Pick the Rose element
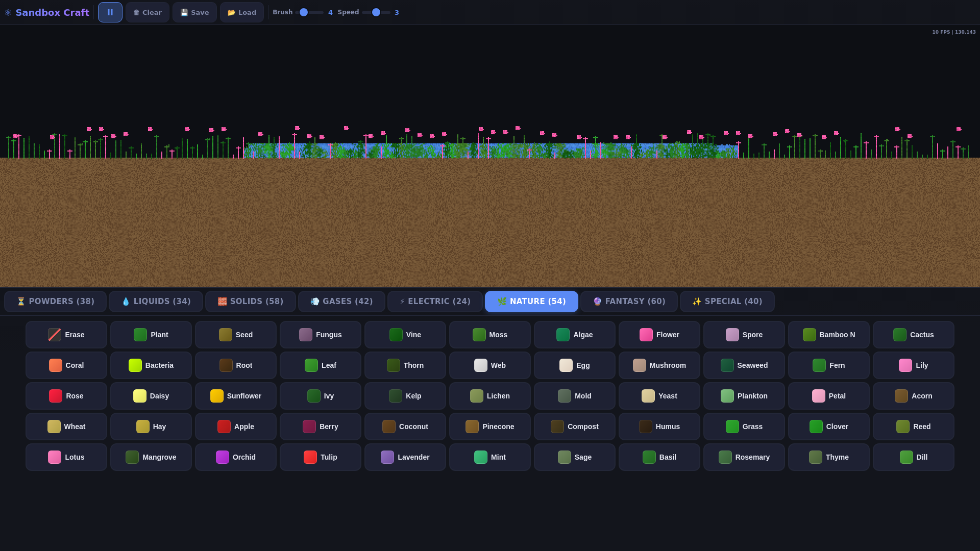980x551 pixels. (66, 396)
